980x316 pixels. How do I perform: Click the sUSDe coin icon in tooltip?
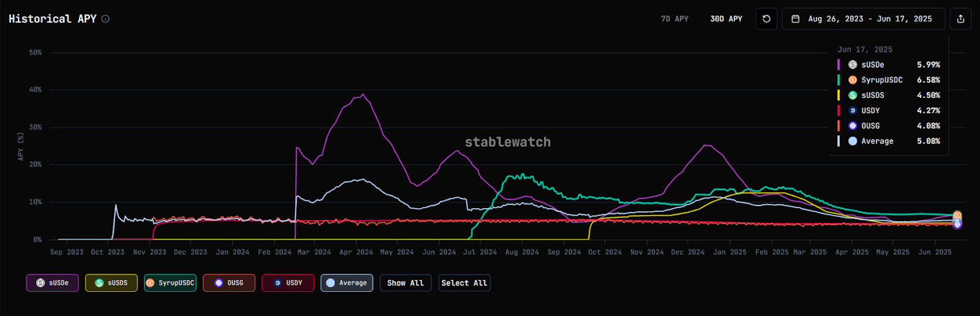[853, 65]
